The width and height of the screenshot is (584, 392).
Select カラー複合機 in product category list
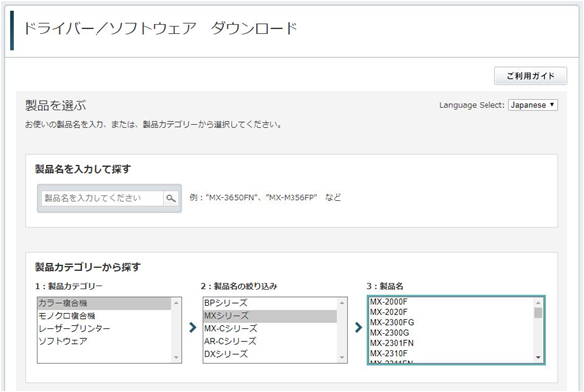click(x=104, y=303)
